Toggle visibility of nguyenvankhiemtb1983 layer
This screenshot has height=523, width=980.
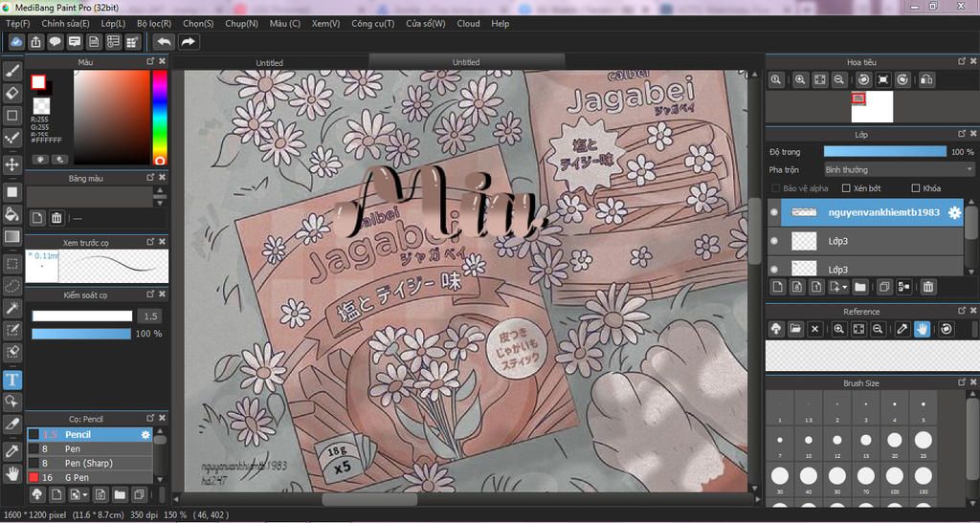774,213
